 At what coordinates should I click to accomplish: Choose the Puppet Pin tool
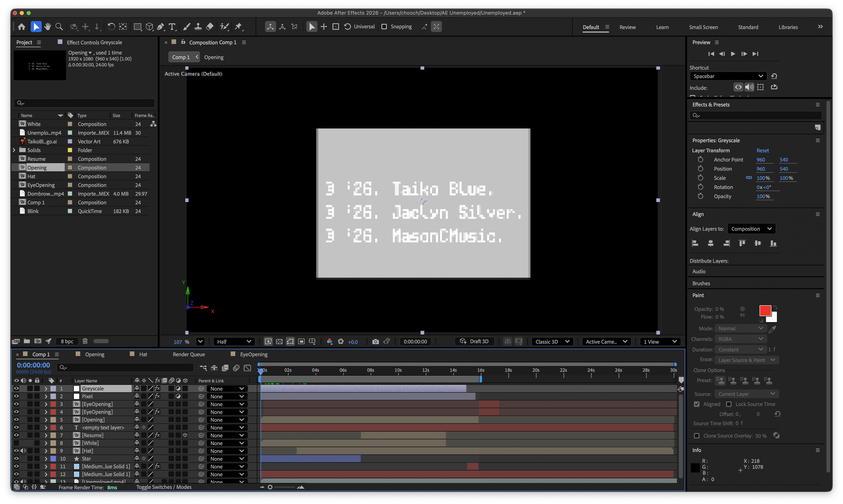pyautogui.click(x=239, y=27)
